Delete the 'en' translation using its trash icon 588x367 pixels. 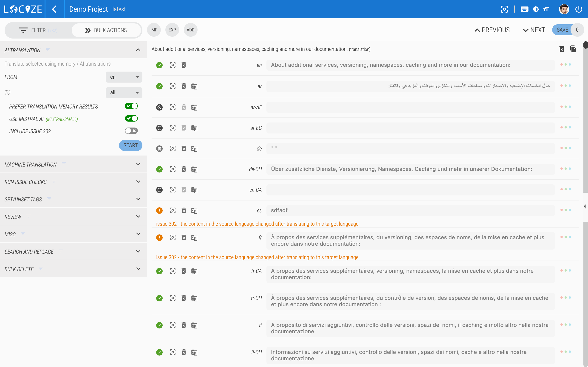184,65
